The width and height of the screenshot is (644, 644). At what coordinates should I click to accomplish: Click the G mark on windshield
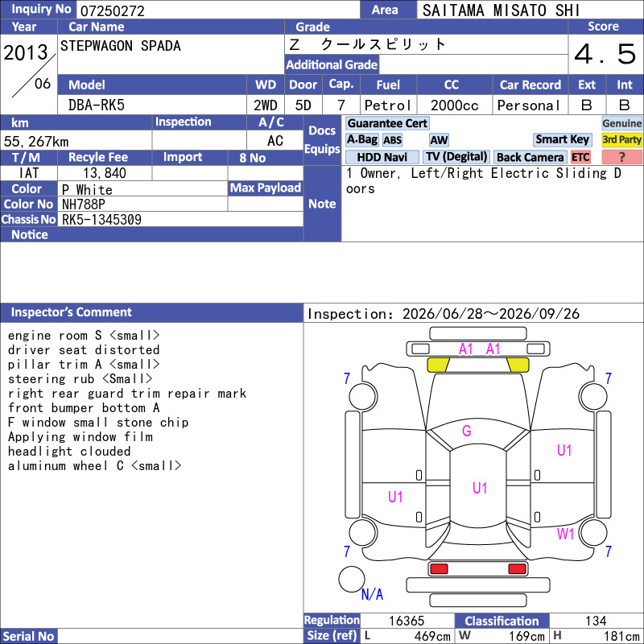(467, 431)
